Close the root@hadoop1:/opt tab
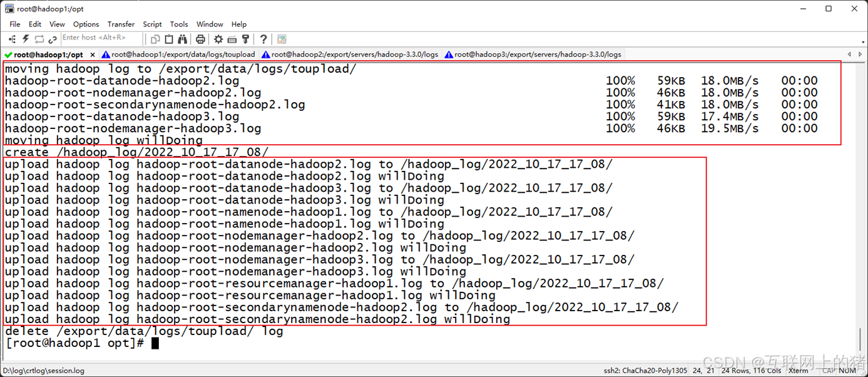Screen dimensions: 868x377 (93, 55)
